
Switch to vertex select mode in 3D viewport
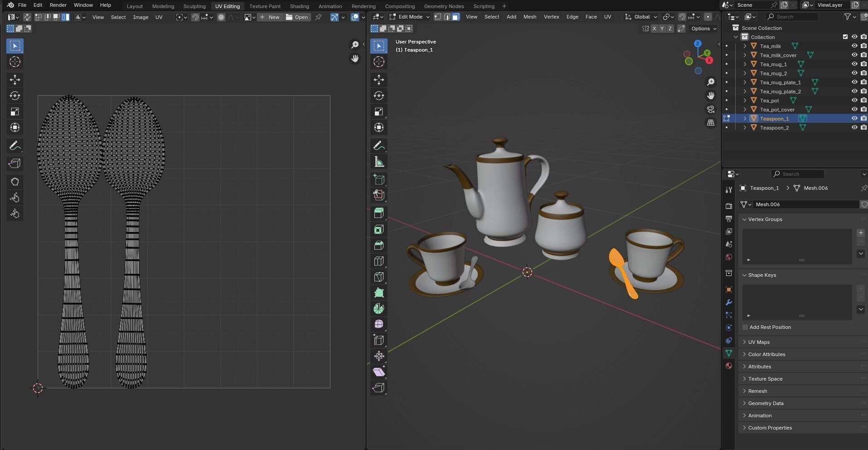point(437,17)
